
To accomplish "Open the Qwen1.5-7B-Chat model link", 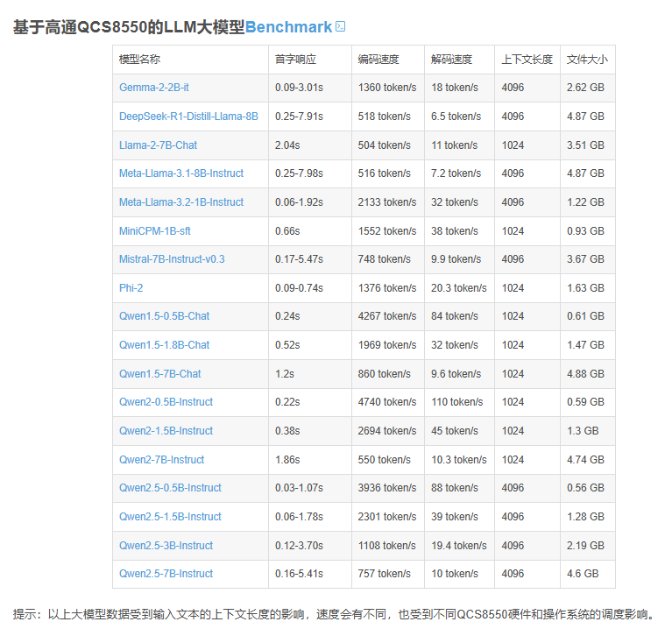I will point(159,374).
